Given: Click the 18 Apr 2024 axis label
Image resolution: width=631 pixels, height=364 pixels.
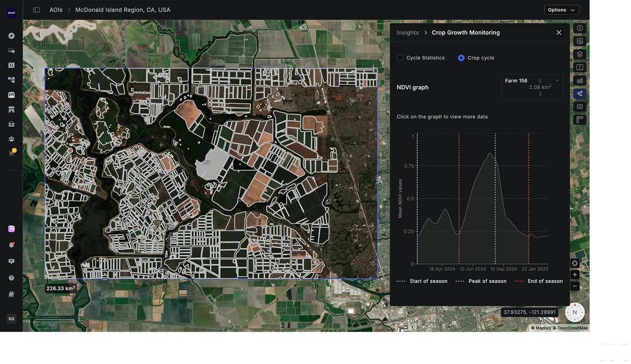Looking at the screenshot, I should [442, 269].
